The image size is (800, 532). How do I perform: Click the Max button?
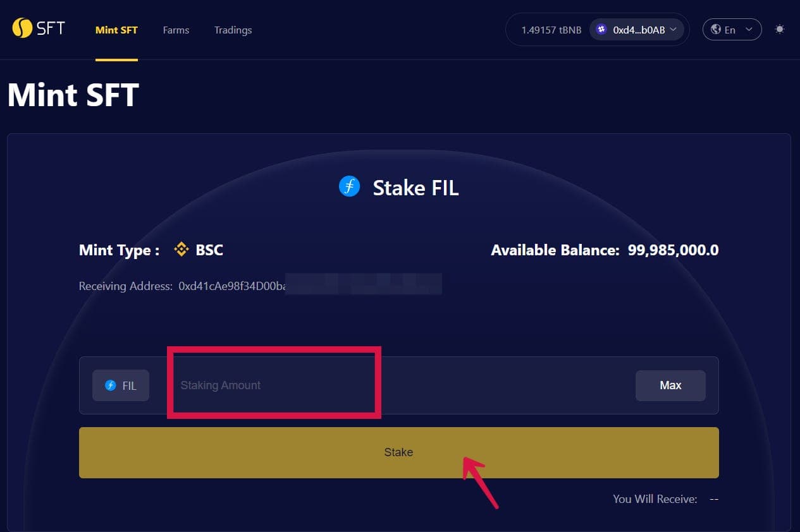[x=670, y=385]
